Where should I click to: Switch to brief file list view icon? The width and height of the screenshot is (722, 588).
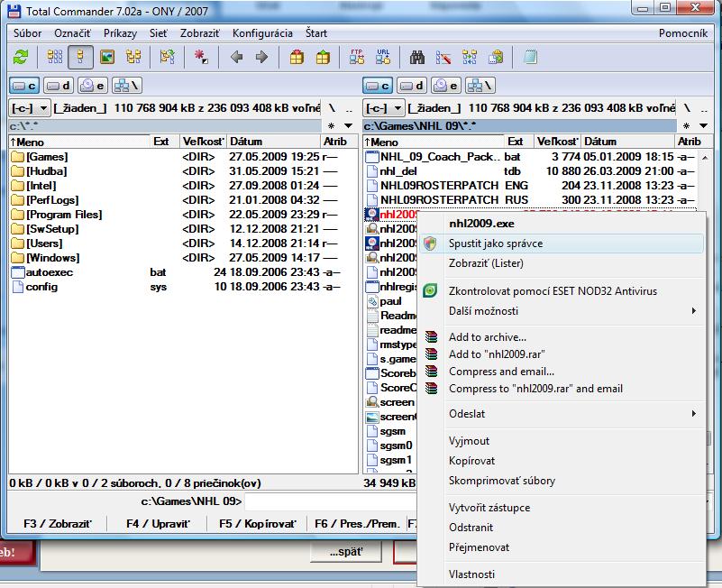55,57
